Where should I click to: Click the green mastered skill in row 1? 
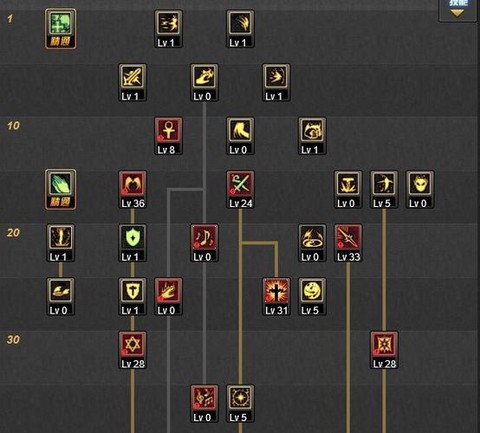61,29
